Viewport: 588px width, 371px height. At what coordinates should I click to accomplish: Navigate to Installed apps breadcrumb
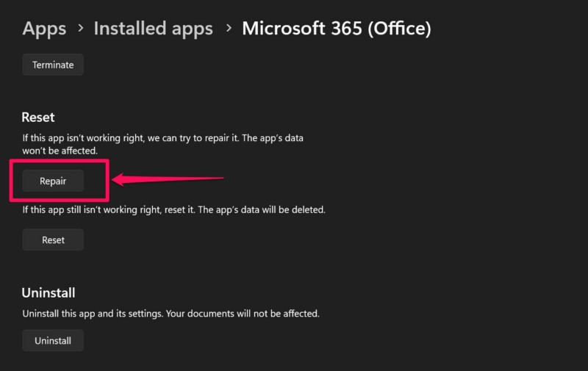[x=153, y=29]
